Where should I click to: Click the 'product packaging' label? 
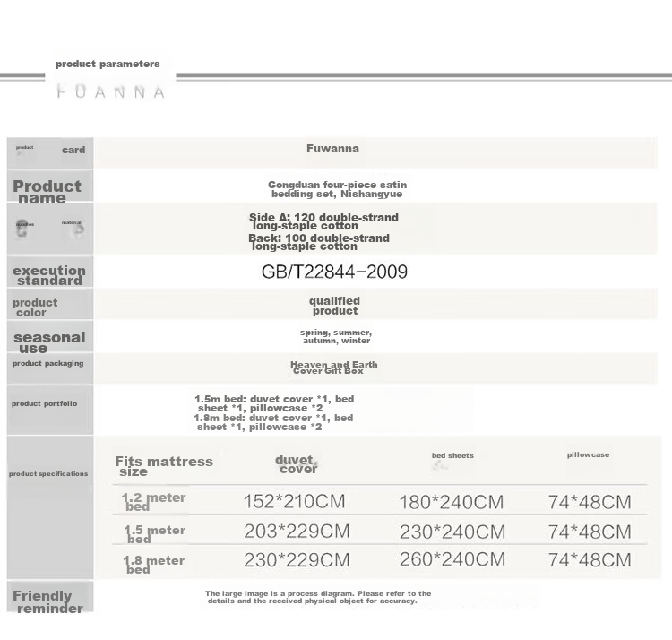(48, 363)
